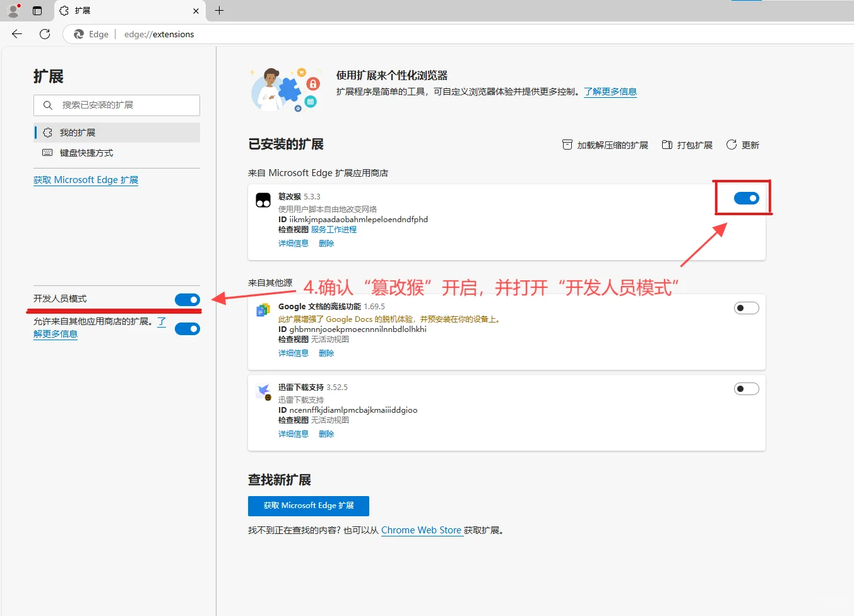Viewport: 854px width, 616px height.
Task: Toggle 开发人员模式 switch
Action: [187, 300]
